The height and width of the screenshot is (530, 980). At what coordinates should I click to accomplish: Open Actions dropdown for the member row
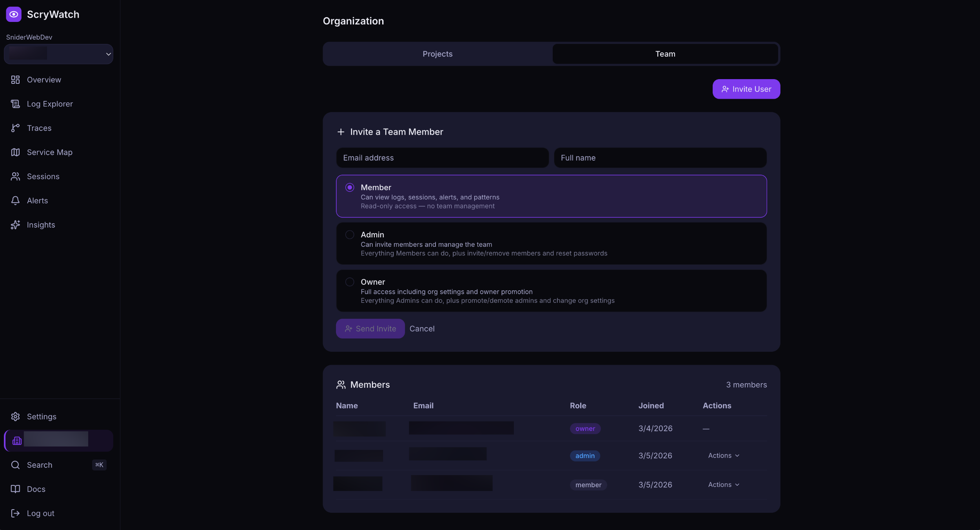pos(723,485)
